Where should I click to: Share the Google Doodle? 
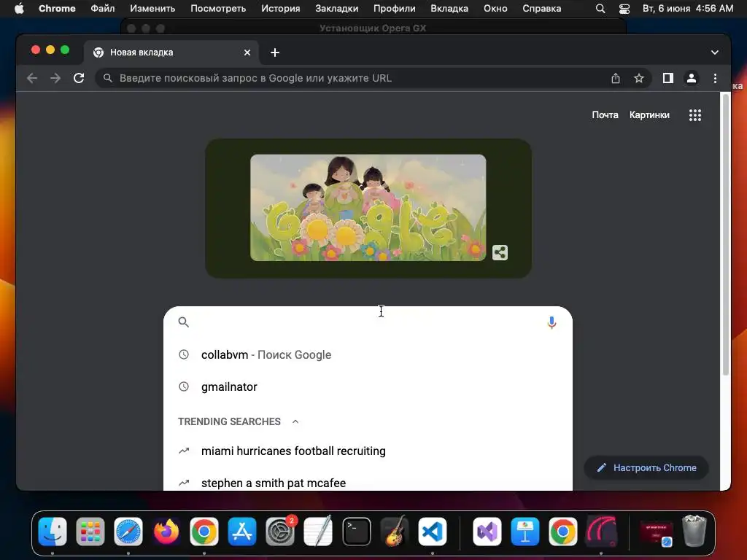tap(500, 252)
